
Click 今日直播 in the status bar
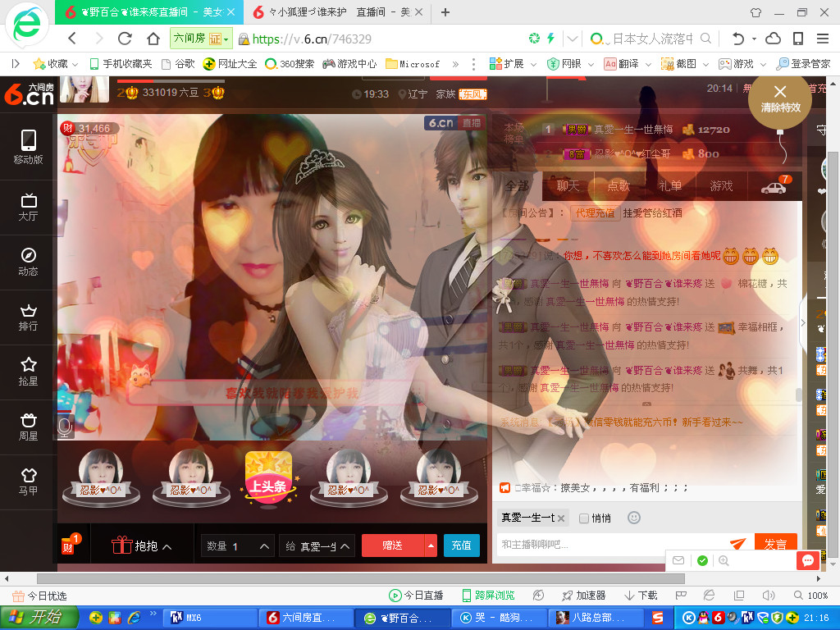[x=416, y=596]
